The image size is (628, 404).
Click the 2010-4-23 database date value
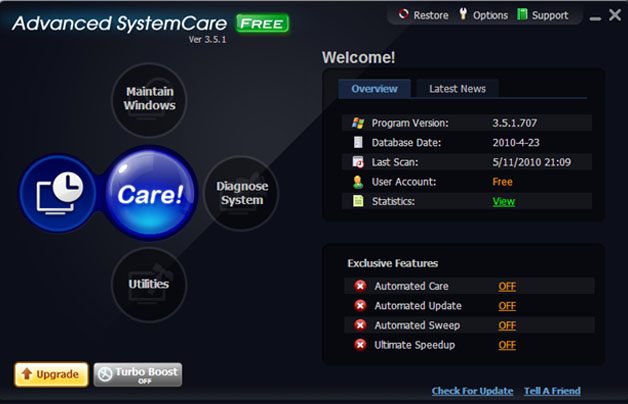[x=516, y=143]
